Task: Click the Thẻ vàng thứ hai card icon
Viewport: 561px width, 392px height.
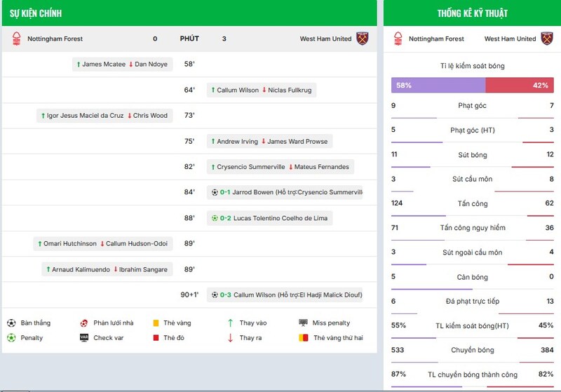Action: pyautogui.click(x=304, y=337)
